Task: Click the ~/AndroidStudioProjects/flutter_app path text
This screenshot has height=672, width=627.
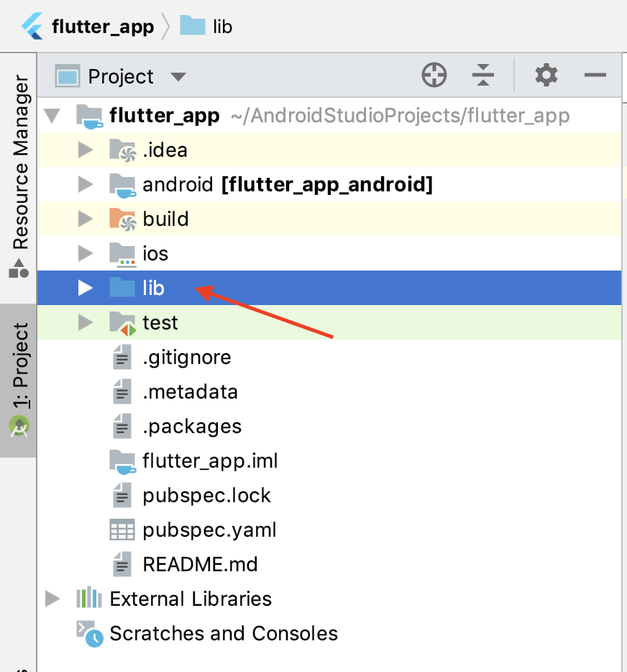Action: [401, 116]
